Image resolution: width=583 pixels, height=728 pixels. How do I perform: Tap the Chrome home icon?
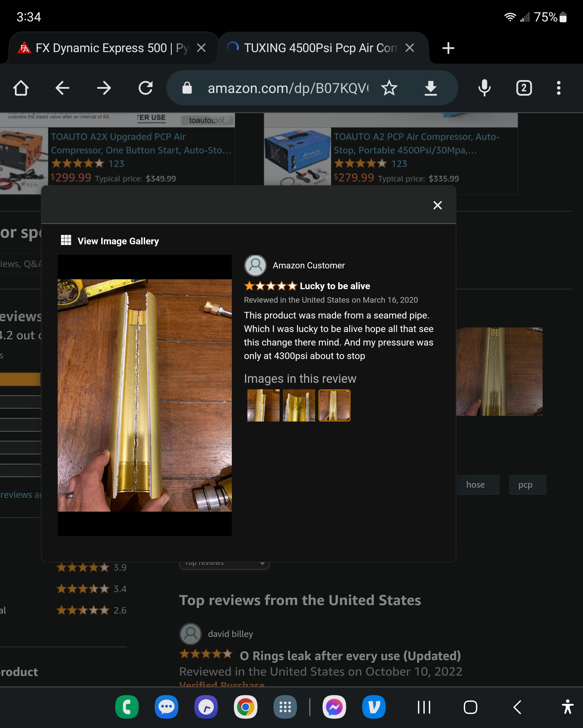pyautogui.click(x=21, y=88)
